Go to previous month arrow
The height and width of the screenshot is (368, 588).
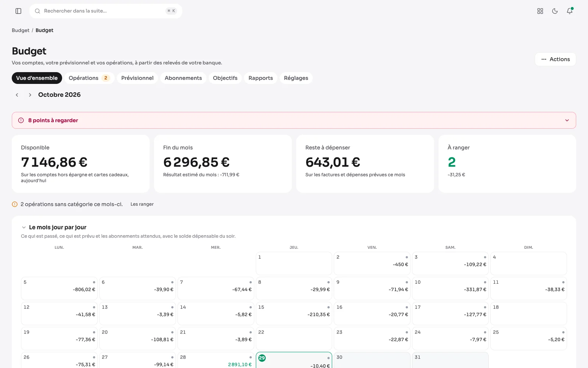coord(17,95)
